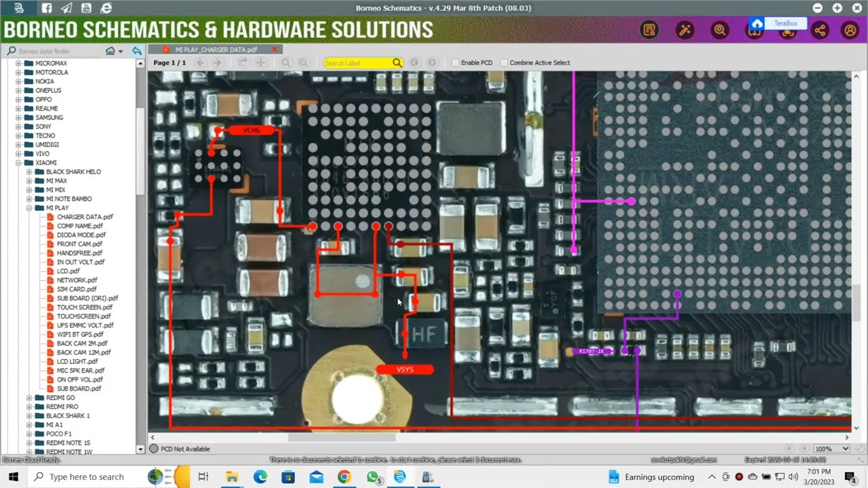Open the invoice/billing round icon
The height and width of the screenshot is (488, 868).
pos(650,30)
